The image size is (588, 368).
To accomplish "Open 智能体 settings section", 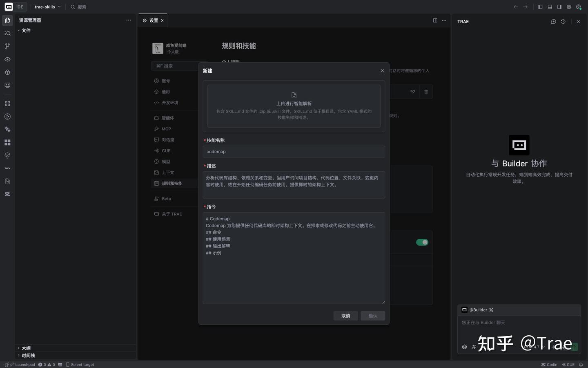I will [168, 118].
